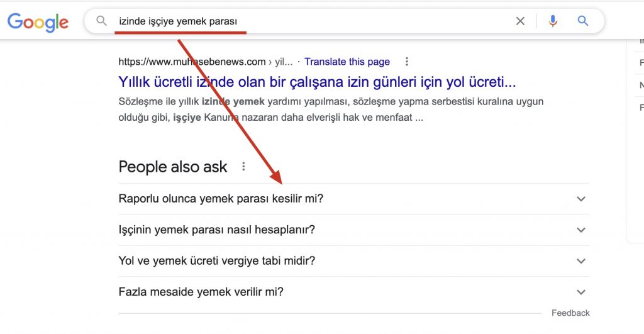Viewport: 644px width, 334px height.
Task: Click the snippet text starting 'Sözleşme ile yıllık'
Action: pyautogui.click(x=331, y=109)
